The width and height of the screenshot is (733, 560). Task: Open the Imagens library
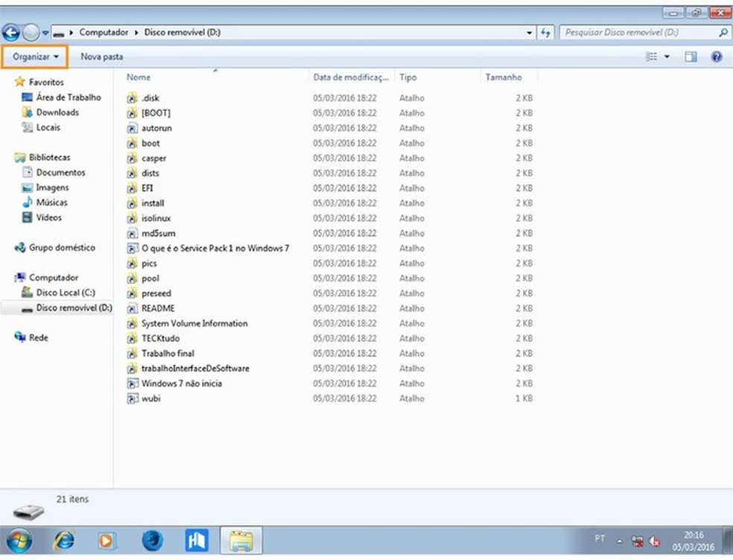(52, 188)
